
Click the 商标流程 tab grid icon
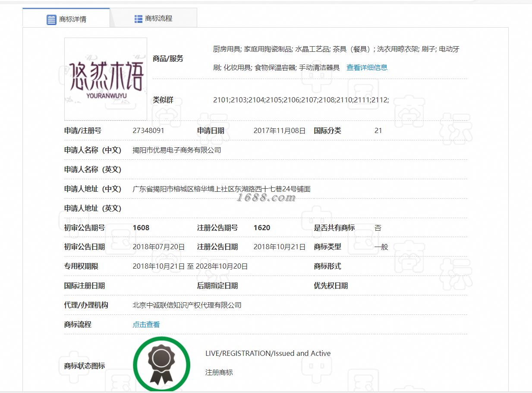pyautogui.click(x=138, y=19)
